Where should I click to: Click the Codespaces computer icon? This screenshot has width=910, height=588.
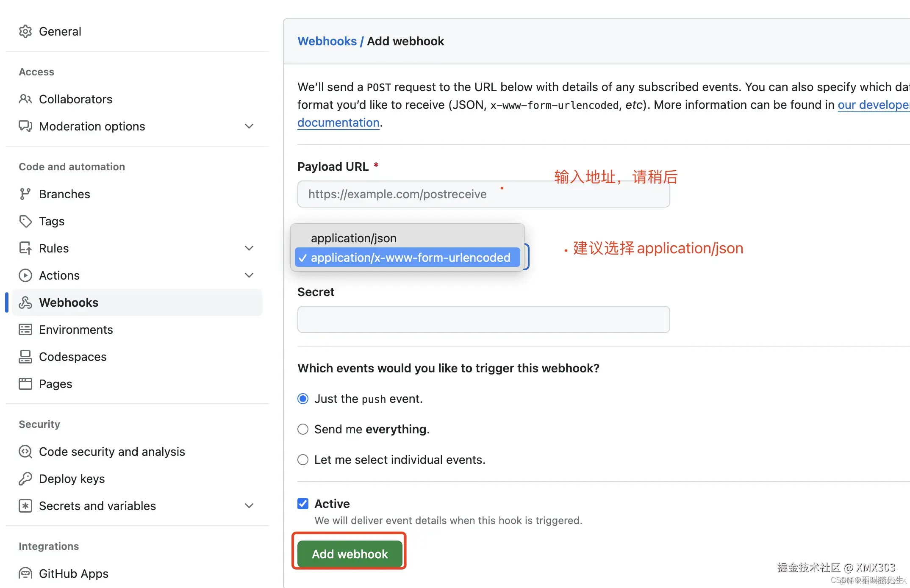point(25,357)
